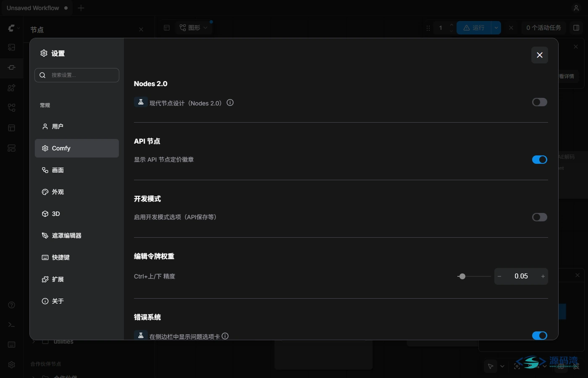The width and height of the screenshot is (588, 378).
Task: Close the settings dialog with the X button
Action: point(540,55)
